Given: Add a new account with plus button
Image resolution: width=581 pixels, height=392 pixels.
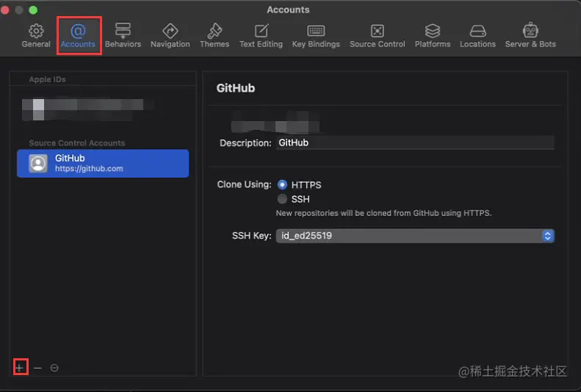Looking at the screenshot, I should [x=20, y=368].
